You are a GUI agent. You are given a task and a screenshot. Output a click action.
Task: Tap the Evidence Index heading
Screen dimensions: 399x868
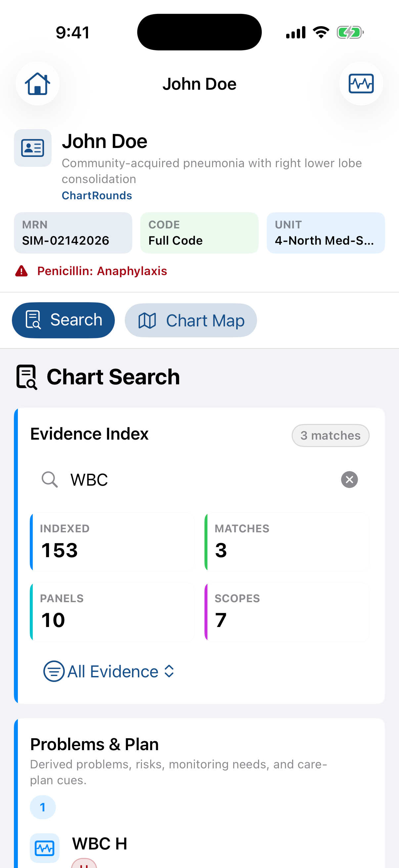pos(89,434)
